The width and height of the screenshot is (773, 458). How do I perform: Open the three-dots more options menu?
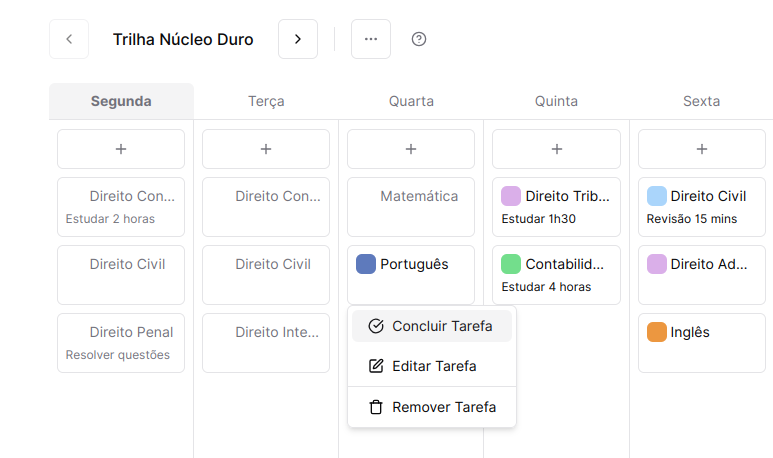pyautogui.click(x=371, y=39)
